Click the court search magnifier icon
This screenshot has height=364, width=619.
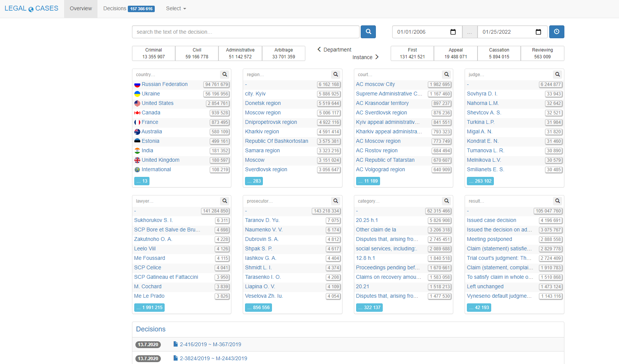click(446, 75)
